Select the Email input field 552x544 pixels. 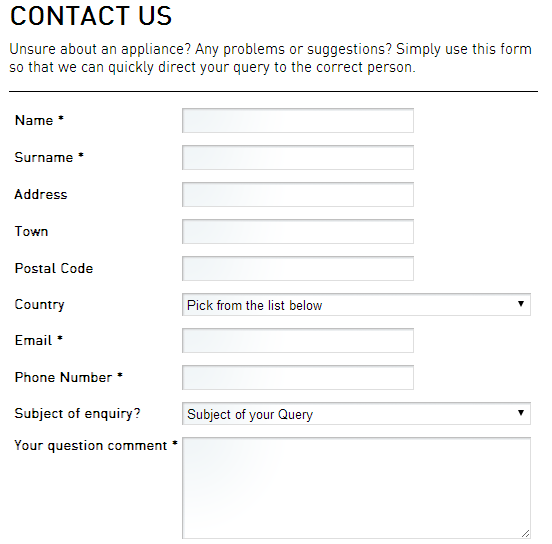pos(298,340)
